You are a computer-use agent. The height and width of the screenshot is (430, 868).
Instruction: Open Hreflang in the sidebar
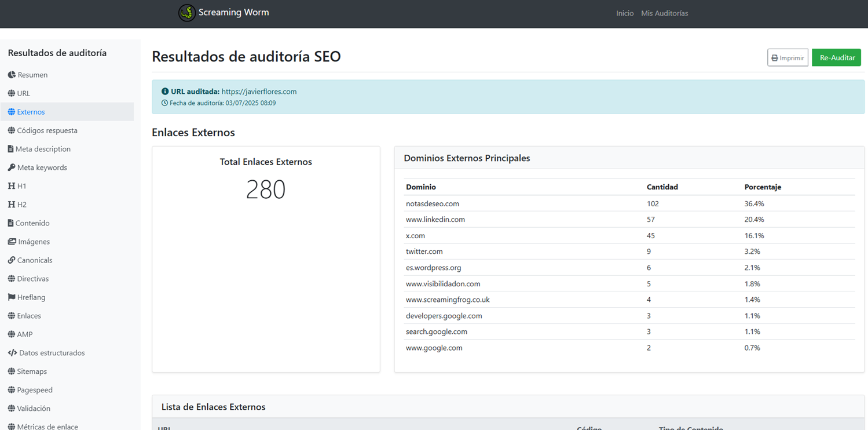click(x=67, y=297)
